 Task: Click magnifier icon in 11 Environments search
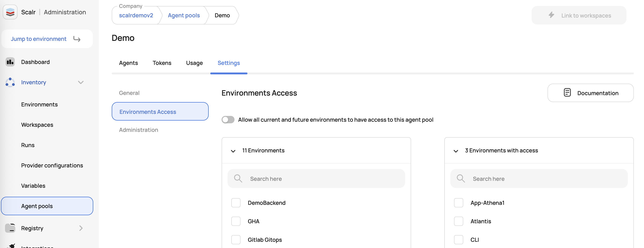pyautogui.click(x=238, y=178)
